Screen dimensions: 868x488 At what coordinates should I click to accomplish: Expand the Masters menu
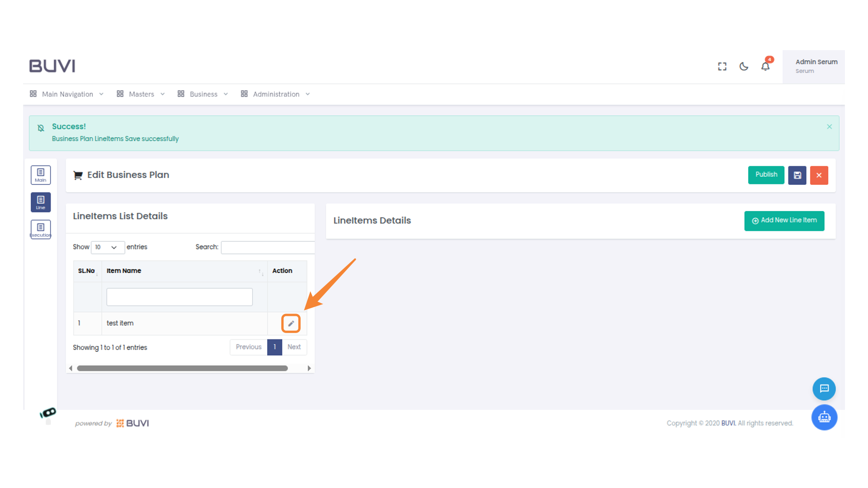(x=141, y=94)
